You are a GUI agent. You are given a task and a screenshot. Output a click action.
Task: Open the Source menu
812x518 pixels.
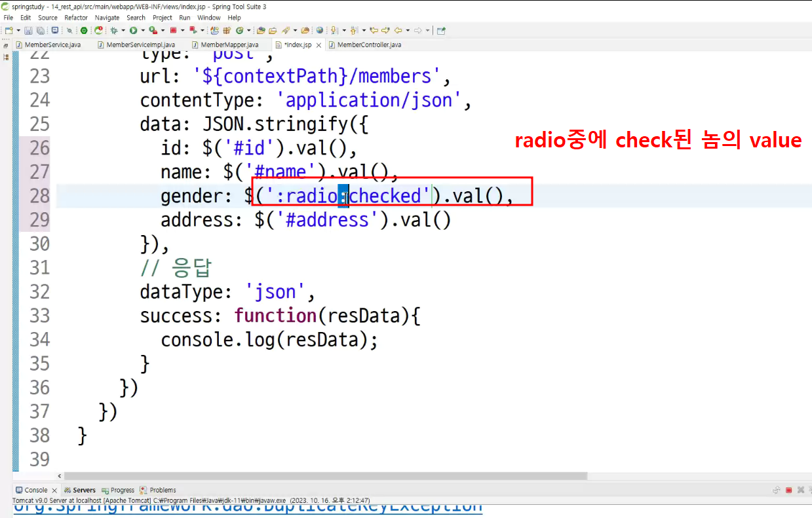pyautogui.click(x=48, y=18)
